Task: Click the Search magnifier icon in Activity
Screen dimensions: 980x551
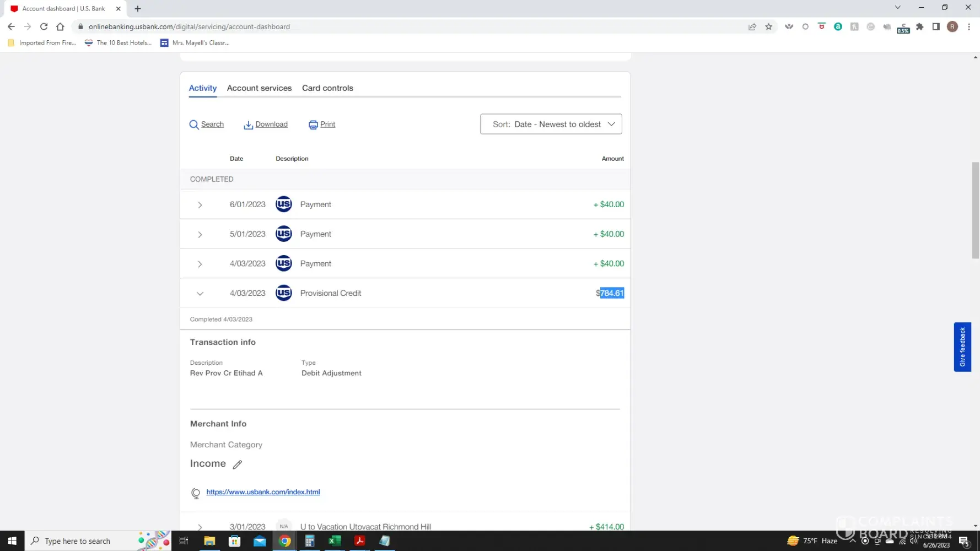Action: [x=194, y=125]
